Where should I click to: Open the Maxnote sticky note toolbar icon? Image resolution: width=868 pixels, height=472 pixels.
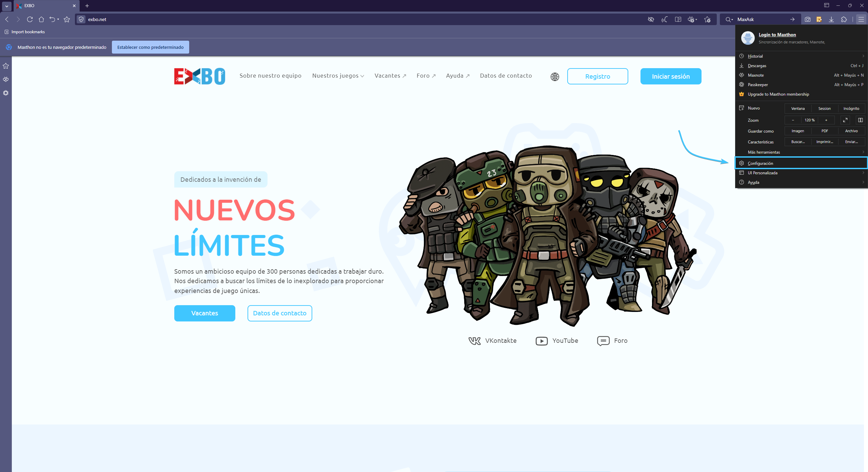click(x=819, y=19)
